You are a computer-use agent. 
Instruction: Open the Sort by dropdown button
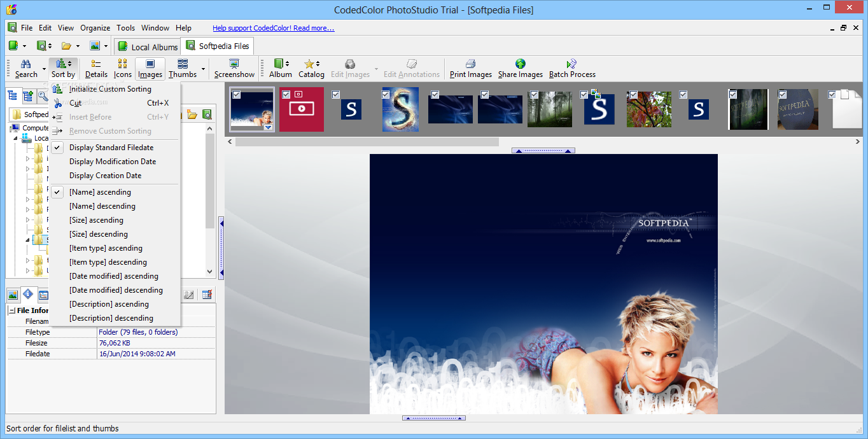pos(64,69)
